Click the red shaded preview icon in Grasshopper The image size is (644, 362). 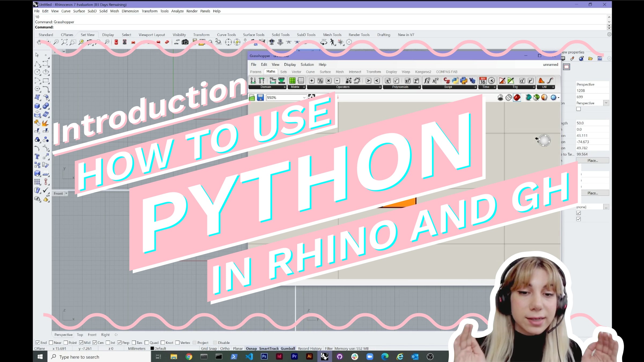point(517,98)
